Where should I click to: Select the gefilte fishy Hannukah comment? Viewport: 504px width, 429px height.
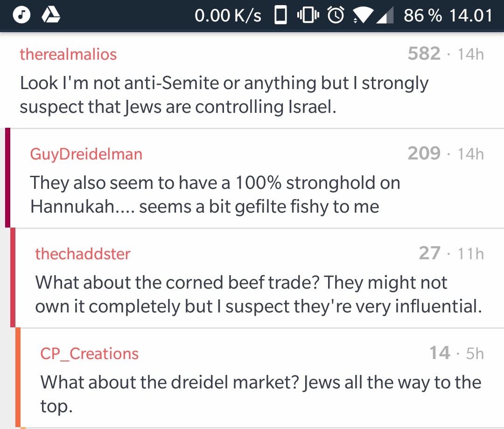coord(215,194)
